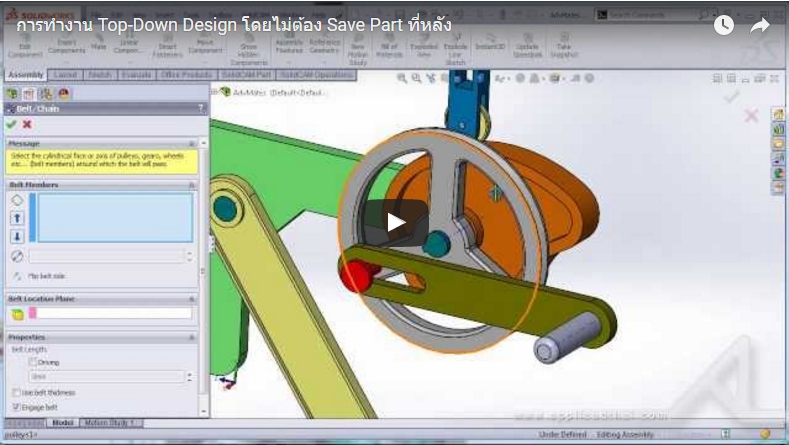
Task: Open the ConfigurationManager tab icon
Action: (46, 94)
